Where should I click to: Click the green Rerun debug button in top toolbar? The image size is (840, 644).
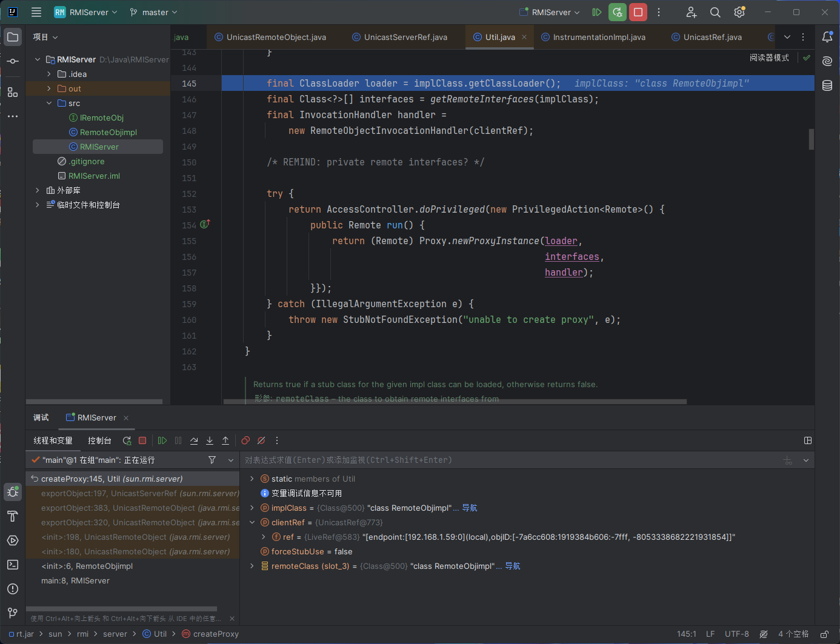pyautogui.click(x=618, y=12)
